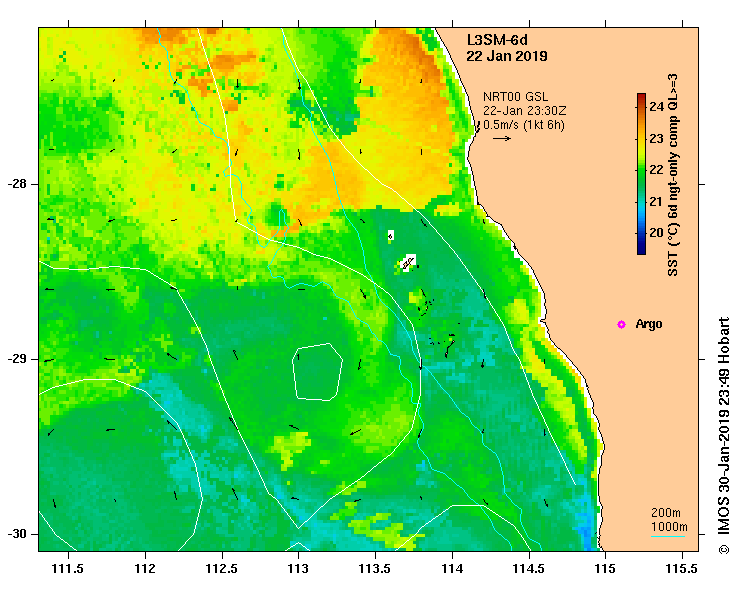This screenshot has height=592, width=739.
Task: Click the '112.5' longitude axis label
Action: [x=222, y=568]
